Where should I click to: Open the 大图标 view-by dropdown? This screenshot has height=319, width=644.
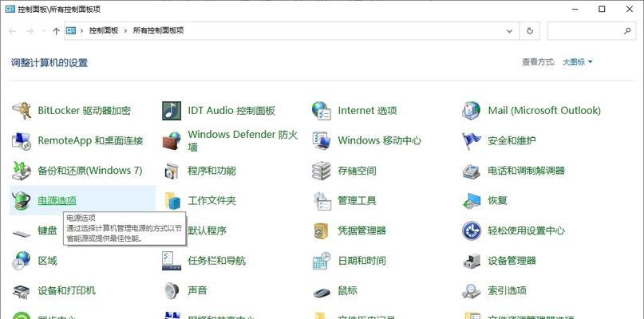[x=578, y=62]
